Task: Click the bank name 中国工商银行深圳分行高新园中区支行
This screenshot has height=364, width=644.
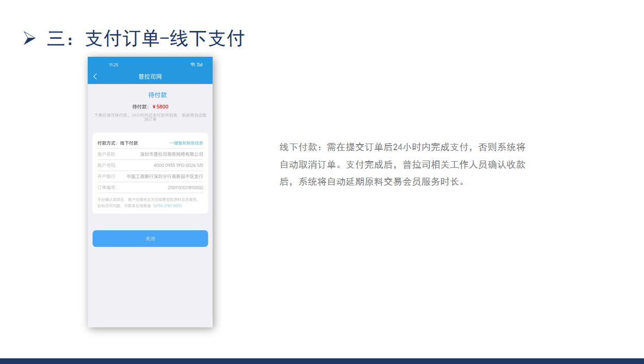Action: pos(165,176)
